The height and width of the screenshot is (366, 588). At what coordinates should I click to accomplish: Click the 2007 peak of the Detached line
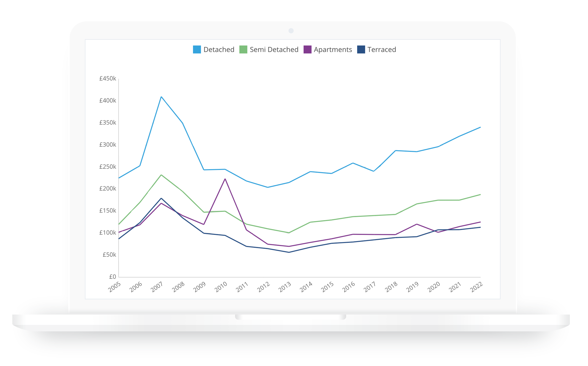pyautogui.click(x=162, y=96)
